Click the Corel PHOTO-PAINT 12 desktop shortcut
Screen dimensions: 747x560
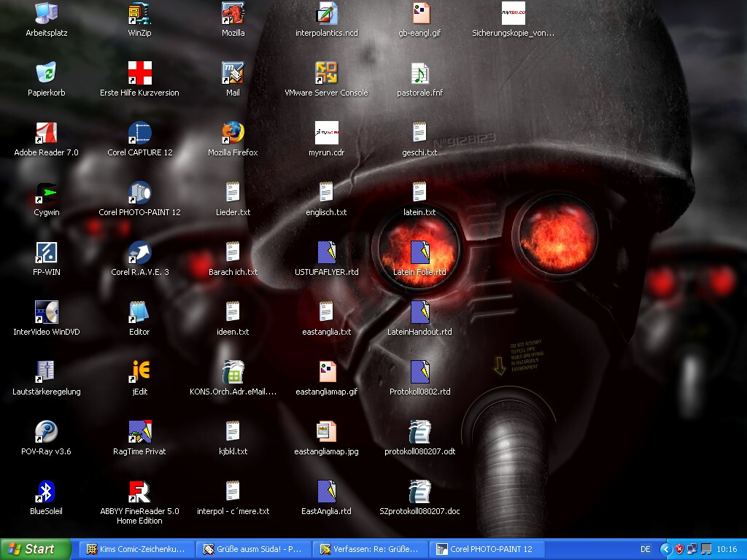click(139, 193)
